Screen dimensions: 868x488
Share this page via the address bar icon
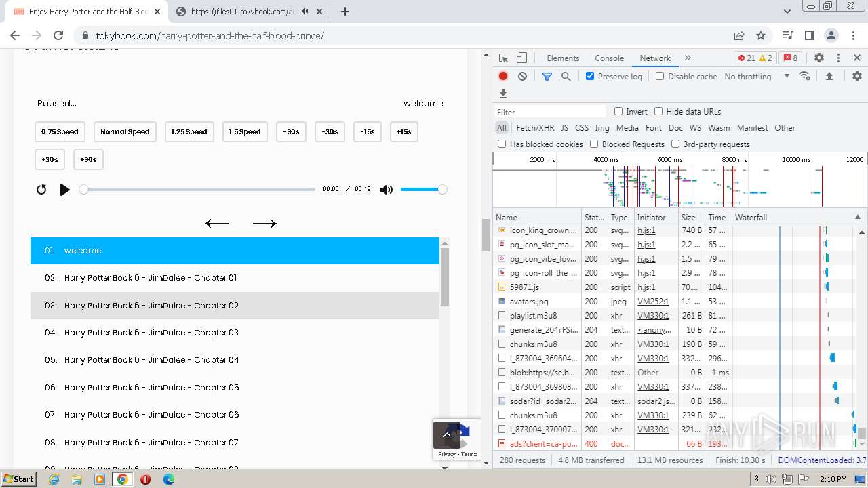(x=739, y=35)
